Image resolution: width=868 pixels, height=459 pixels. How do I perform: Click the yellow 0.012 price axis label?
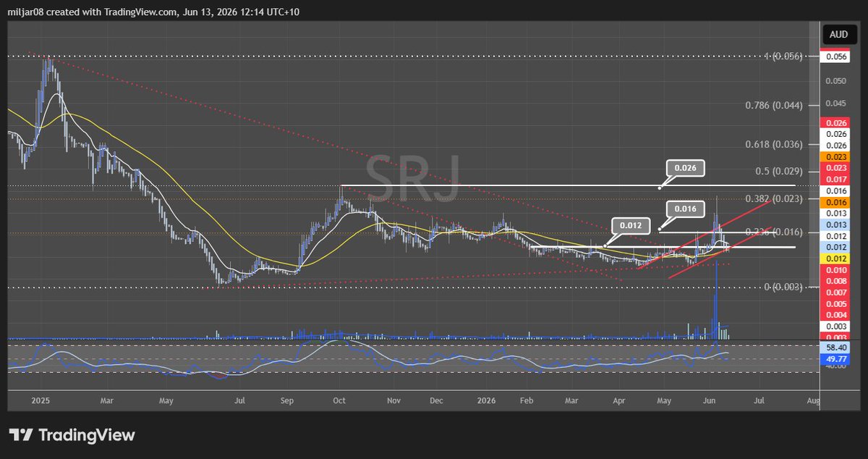point(836,258)
